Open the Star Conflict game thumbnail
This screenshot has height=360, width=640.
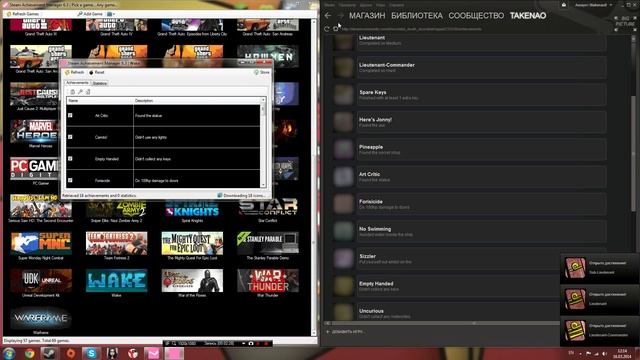(x=268, y=208)
